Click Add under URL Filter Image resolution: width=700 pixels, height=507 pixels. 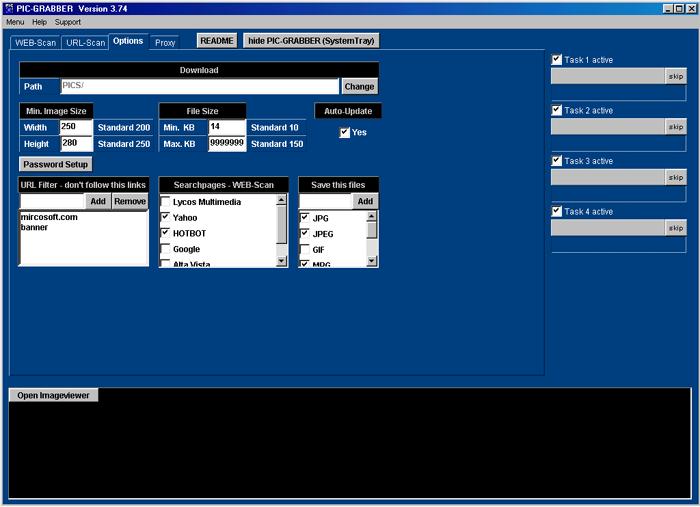pyautogui.click(x=98, y=201)
